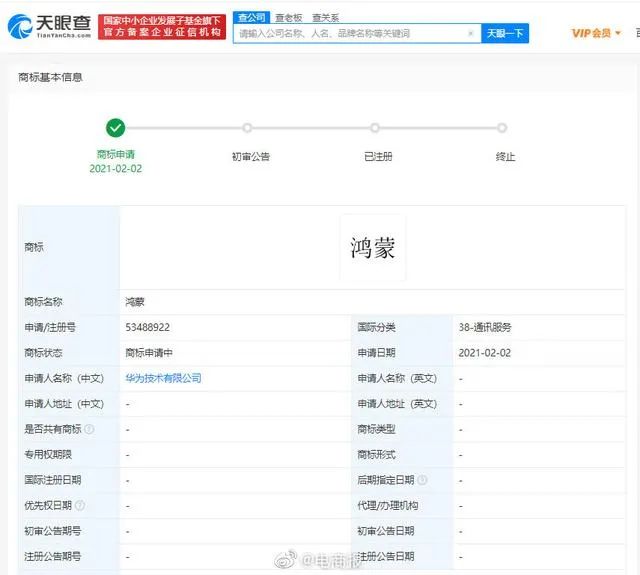Open the 华为技术有限公司 applicant link

tap(163, 378)
